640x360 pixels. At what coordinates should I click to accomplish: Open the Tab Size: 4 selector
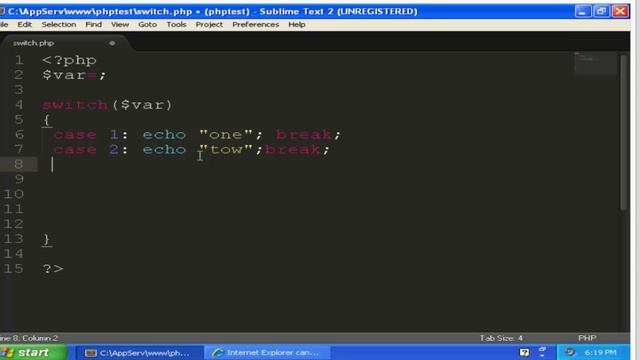[501, 338]
